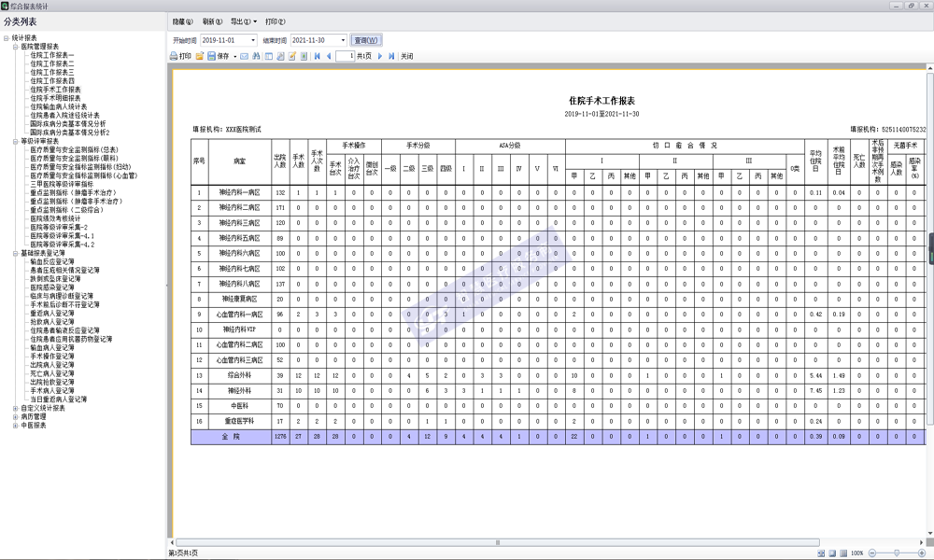Click the zoom out minus button
This screenshot has width=934, height=560.
(871, 553)
